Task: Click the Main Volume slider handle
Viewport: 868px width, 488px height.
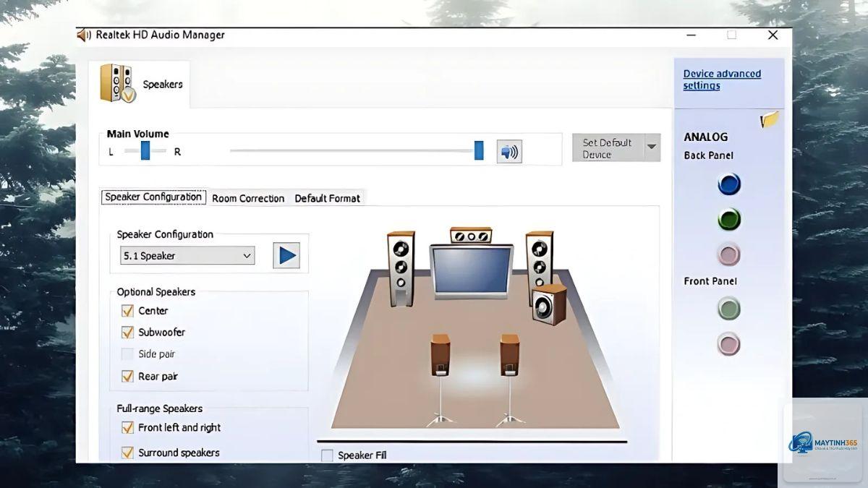Action: pyautogui.click(x=479, y=150)
